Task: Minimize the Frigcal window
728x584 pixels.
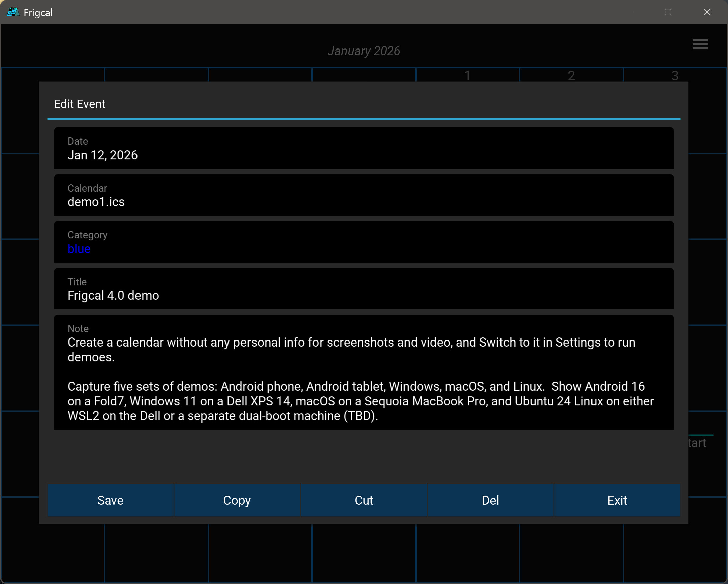Action: (x=629, y=12)
